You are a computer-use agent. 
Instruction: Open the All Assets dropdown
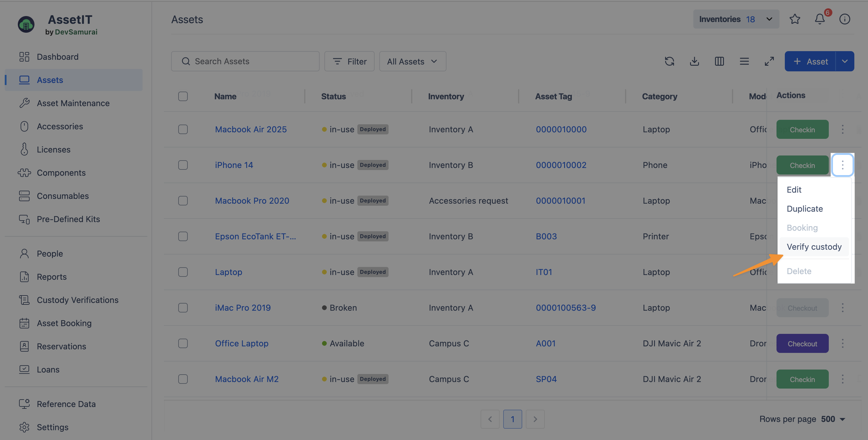412,61
